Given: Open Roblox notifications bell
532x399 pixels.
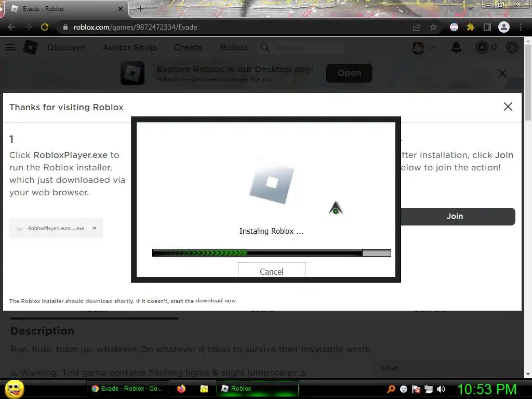Looking at the screenshot, I should point(456,47).
